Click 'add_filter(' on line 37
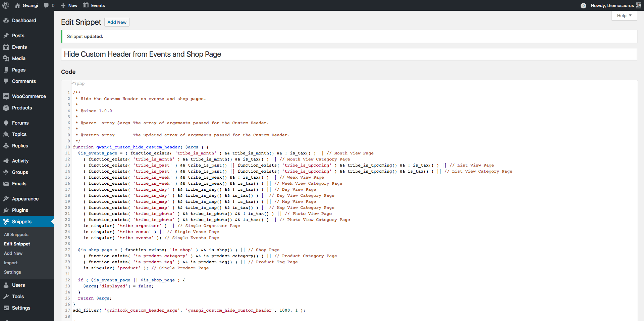 (87, 310)
